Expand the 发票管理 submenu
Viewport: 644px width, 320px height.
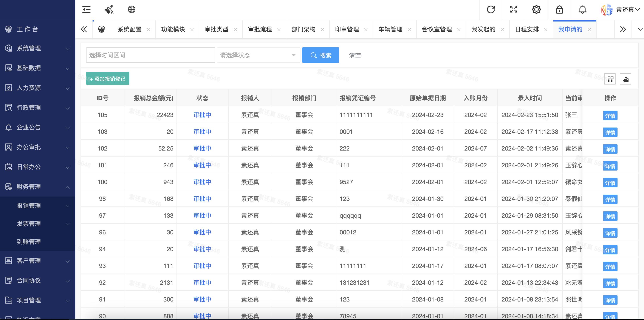37,224
